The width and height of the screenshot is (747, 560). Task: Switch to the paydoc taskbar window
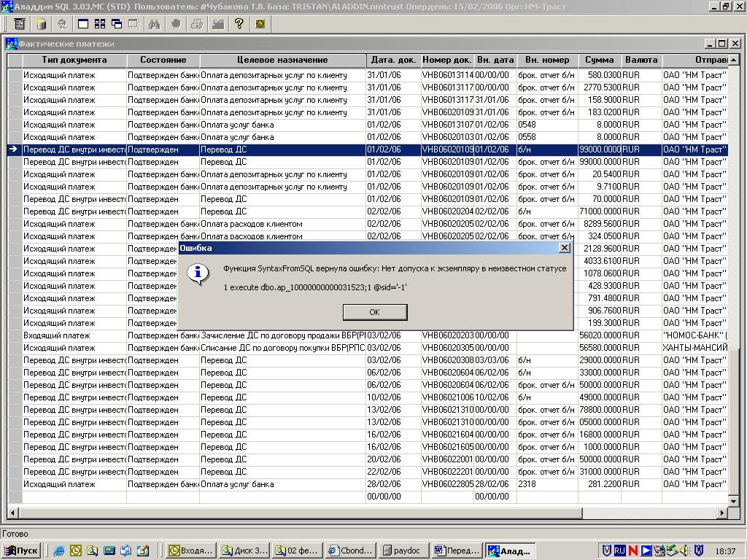click(403, 551)
